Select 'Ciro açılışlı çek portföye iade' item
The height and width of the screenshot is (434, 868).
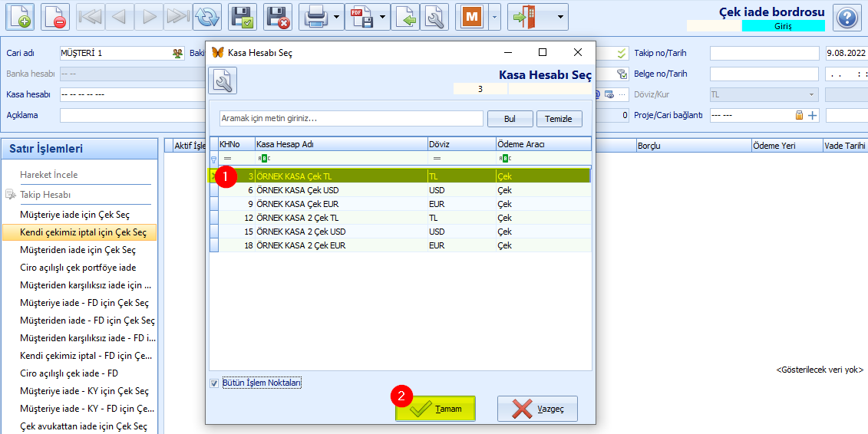(78, 268)
